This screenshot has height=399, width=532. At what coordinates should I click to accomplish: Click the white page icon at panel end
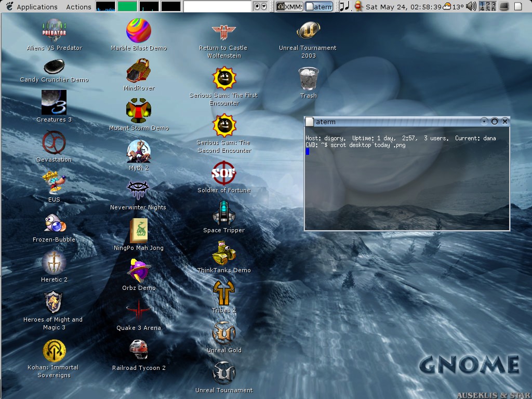click(x=518, y=6)
